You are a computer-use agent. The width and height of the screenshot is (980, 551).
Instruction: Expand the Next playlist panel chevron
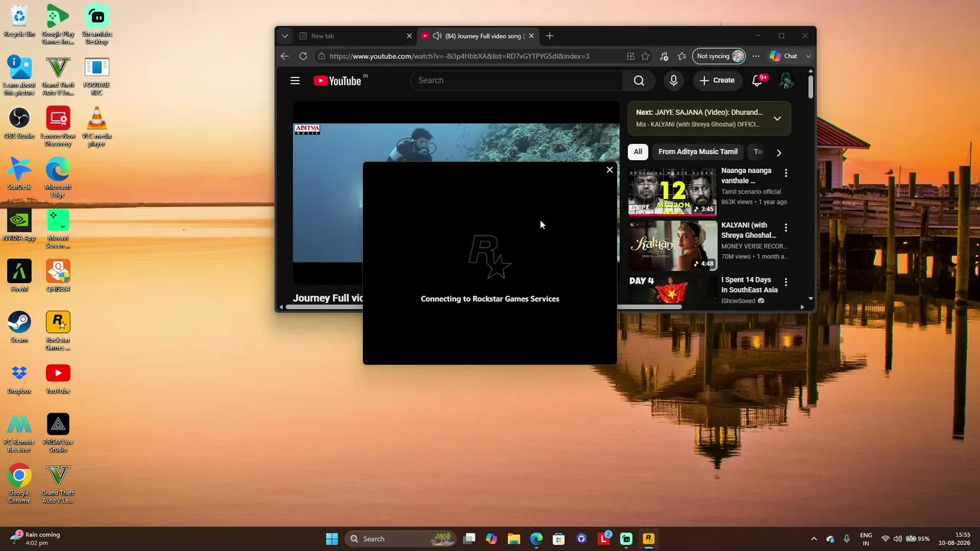point(777,119)
